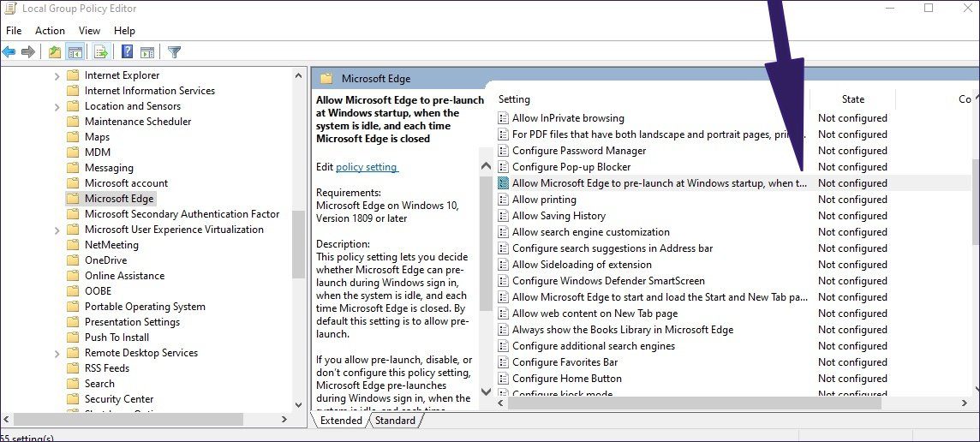Select the MDM folder
Image resolution: width=980 pixels, height=442 pixels.
(97, 152)
